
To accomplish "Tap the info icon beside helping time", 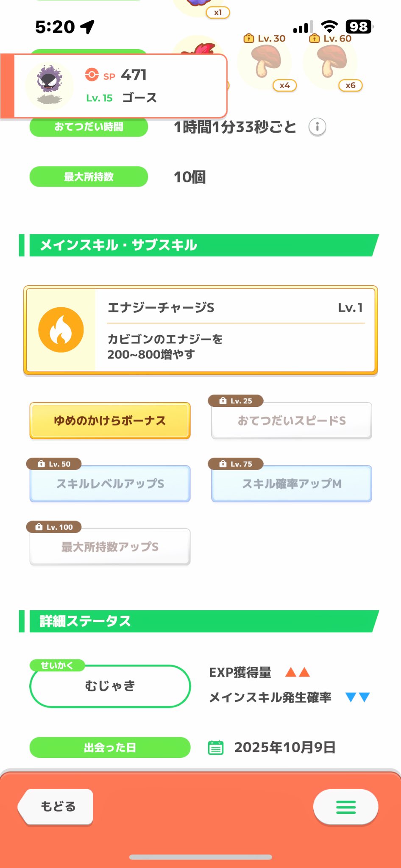I will pos(317,127).
